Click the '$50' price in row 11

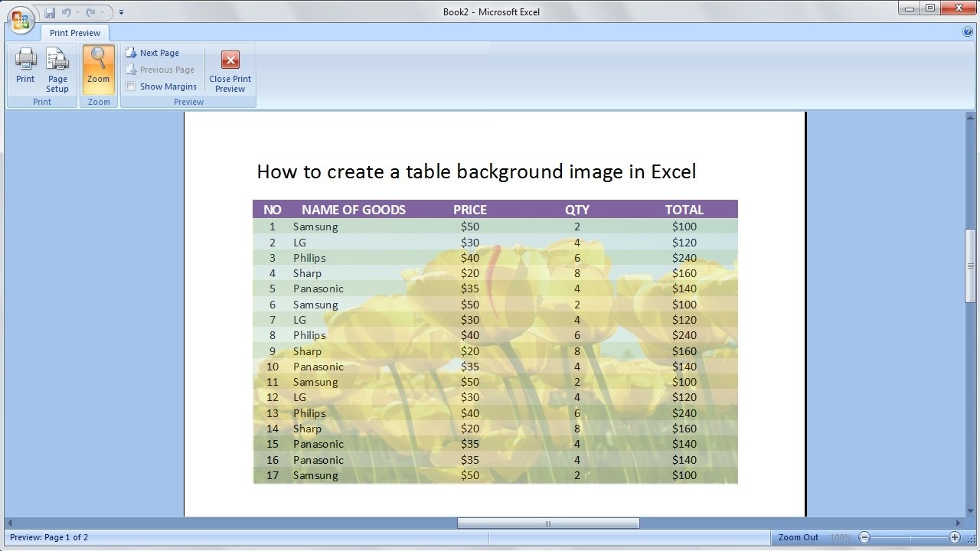pyautogui.click(x=470, y=382)
